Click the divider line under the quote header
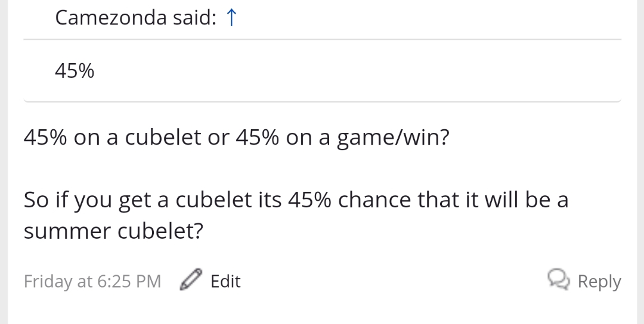 pyautogui.click(x=323, y=39)
